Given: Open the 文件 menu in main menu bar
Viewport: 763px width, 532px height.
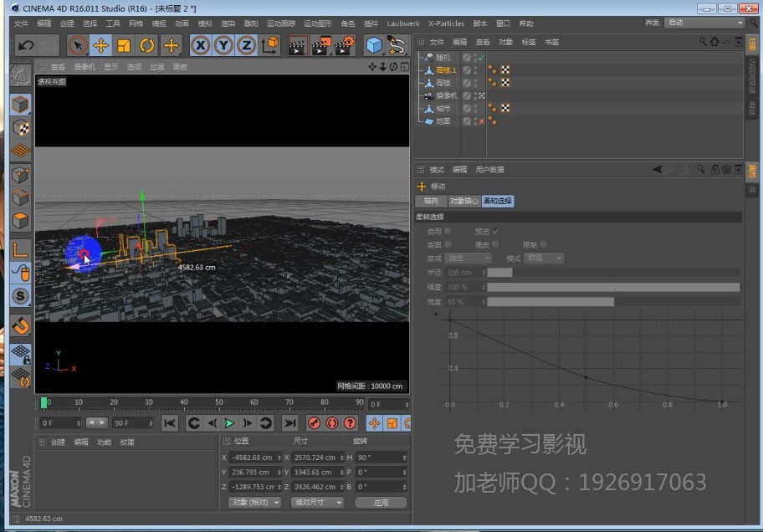Looking at the screenshot, I should click(21, 23).
